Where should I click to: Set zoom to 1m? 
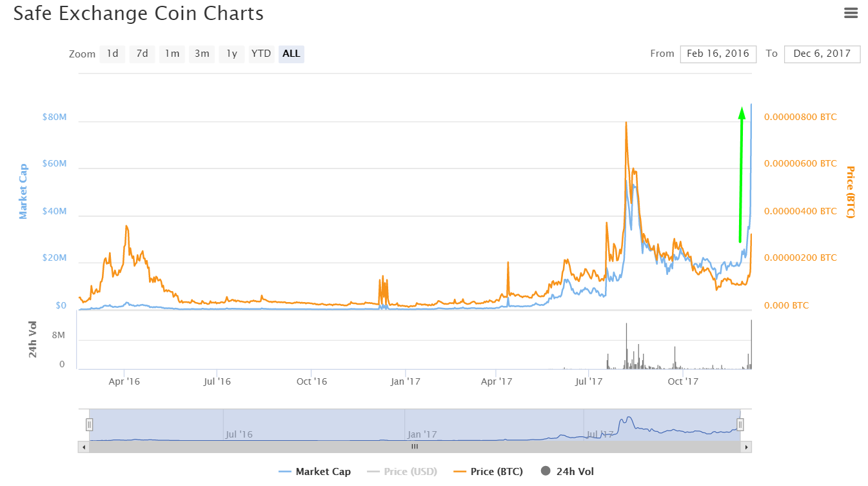(x=172, y=54)
